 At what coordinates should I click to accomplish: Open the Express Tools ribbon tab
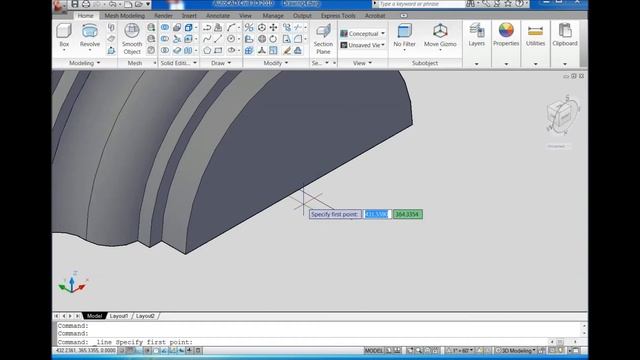[338, 16]
